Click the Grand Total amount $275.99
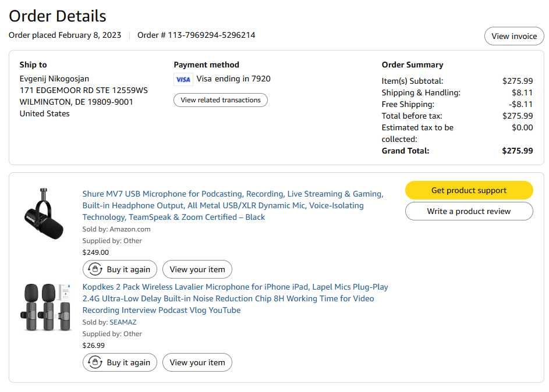 pyautogui.click(x=517, y=151)
